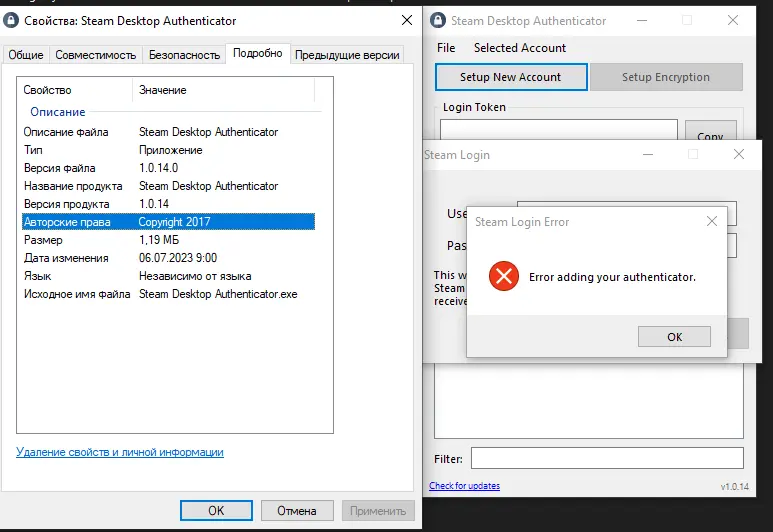Close the Steam Desktop Authenticator main window
This screenshot has height=532, width=773.
point(733,20)
